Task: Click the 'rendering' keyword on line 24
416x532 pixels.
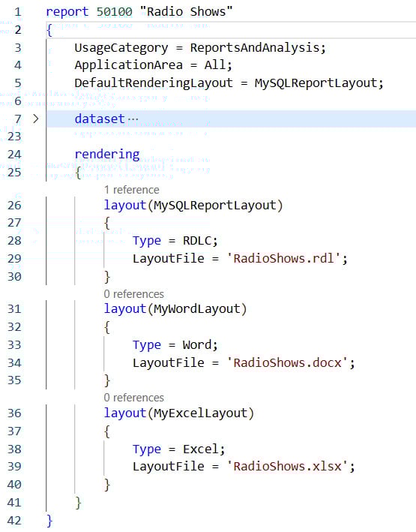Action: [x=107, y=155]
